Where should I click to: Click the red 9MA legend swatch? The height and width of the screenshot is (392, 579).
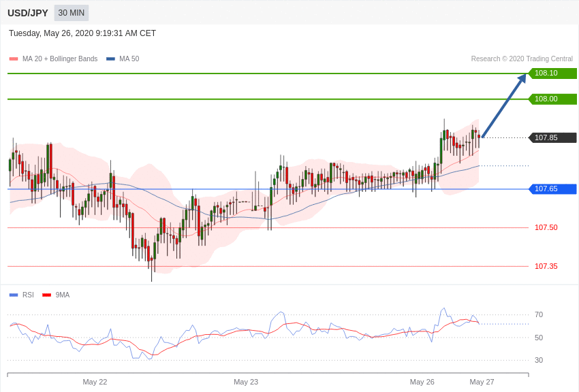pos(46,295)
